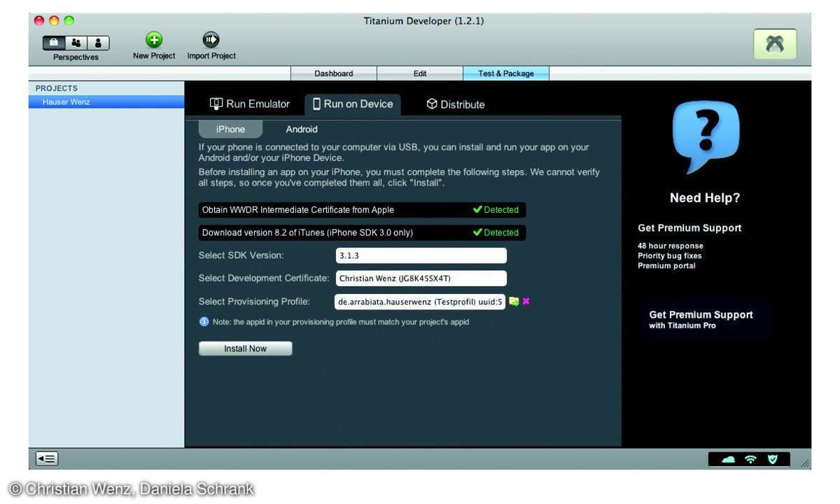
Task: Select the Run on Device tab
Action: tap(353, 104)
